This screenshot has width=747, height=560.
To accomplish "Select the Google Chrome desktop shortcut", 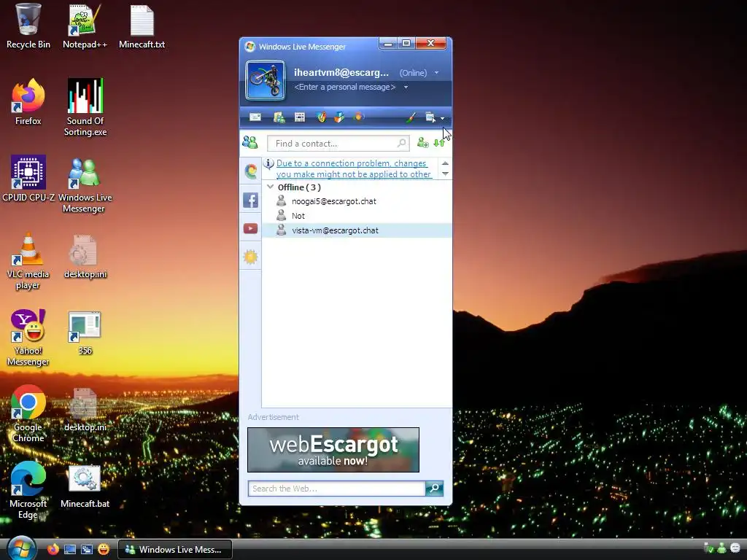I will pyautogui.click(x=28, y=414).
